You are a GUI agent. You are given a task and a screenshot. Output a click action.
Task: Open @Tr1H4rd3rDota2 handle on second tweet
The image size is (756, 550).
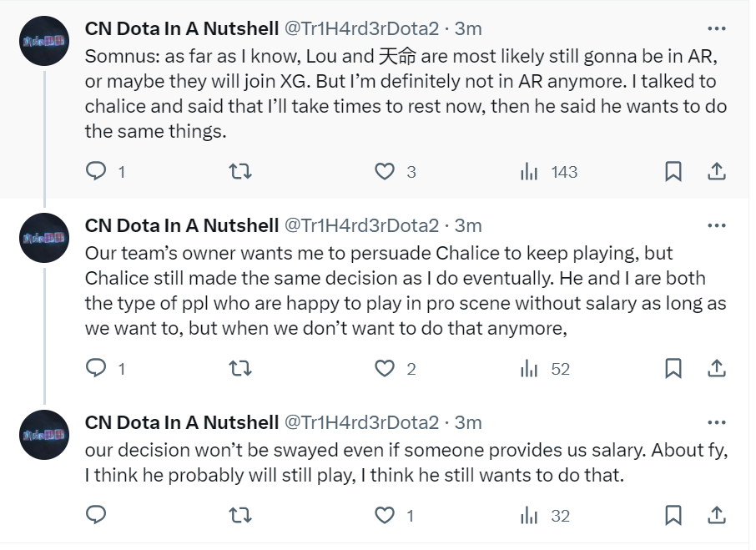[362, 225]
